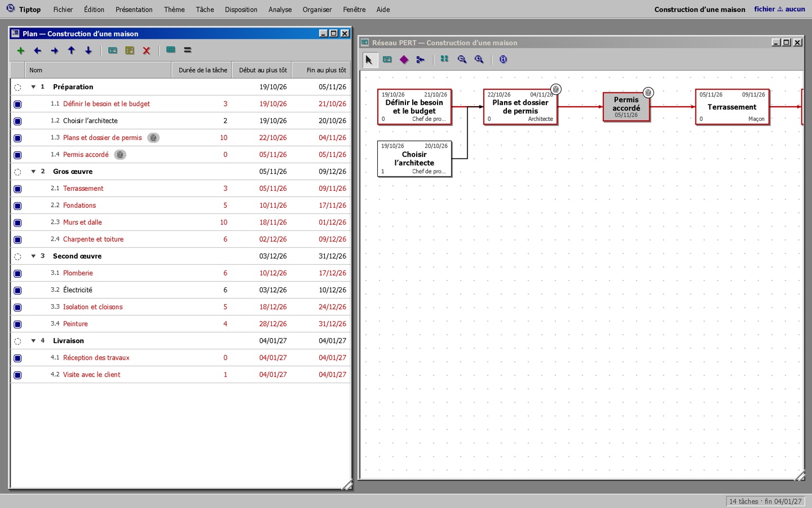Collapse the Gros œuvre group triangle

coord(33,172)
